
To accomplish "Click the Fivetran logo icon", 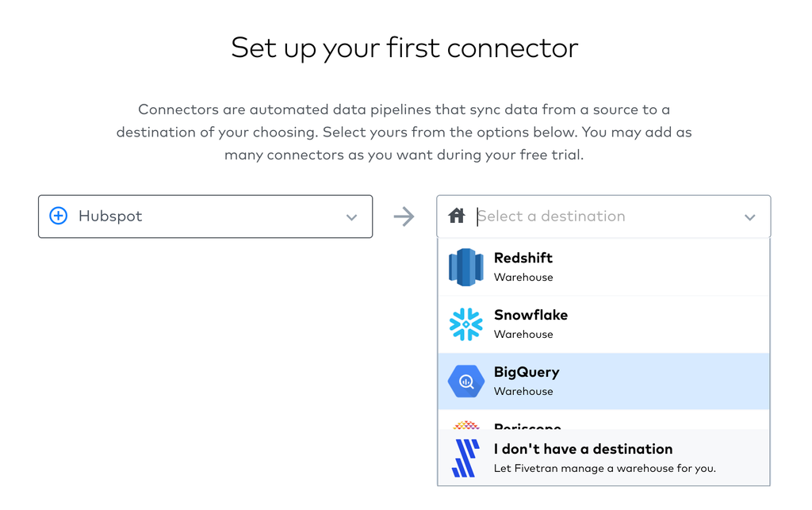I will pyautogui.click(x=466, y=458).
